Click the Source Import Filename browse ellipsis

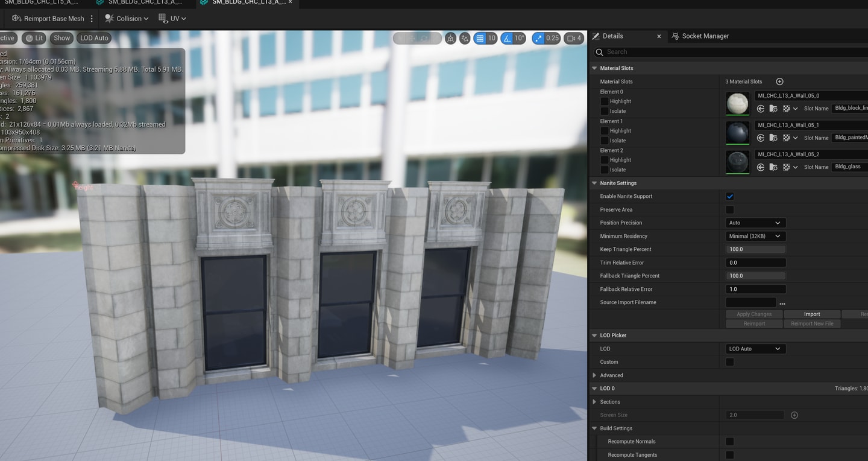tap(782, 303)
